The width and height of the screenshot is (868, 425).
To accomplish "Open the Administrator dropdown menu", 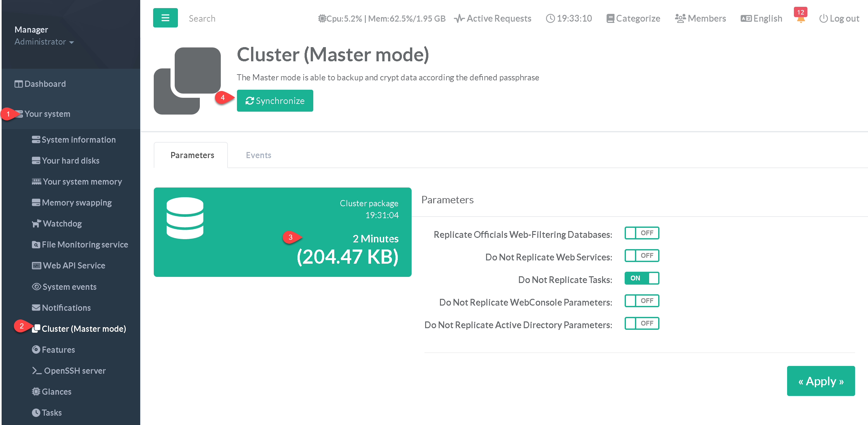I will pyautogui.click(x=44, y=42).
